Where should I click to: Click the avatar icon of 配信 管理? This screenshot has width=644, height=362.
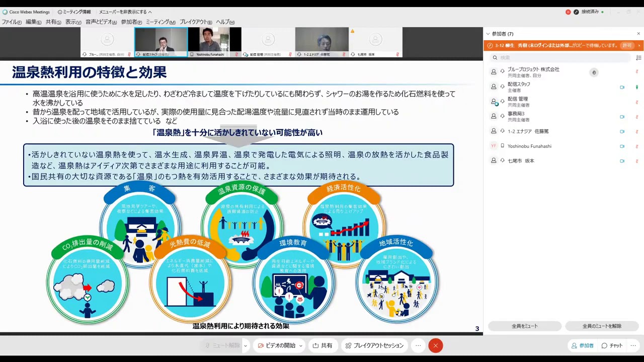click(494, 102)
